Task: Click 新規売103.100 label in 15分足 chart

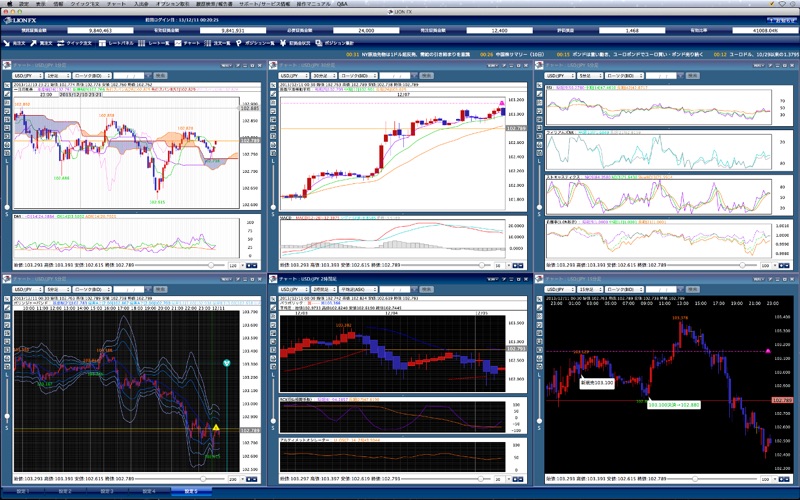Action: [597, 382]
